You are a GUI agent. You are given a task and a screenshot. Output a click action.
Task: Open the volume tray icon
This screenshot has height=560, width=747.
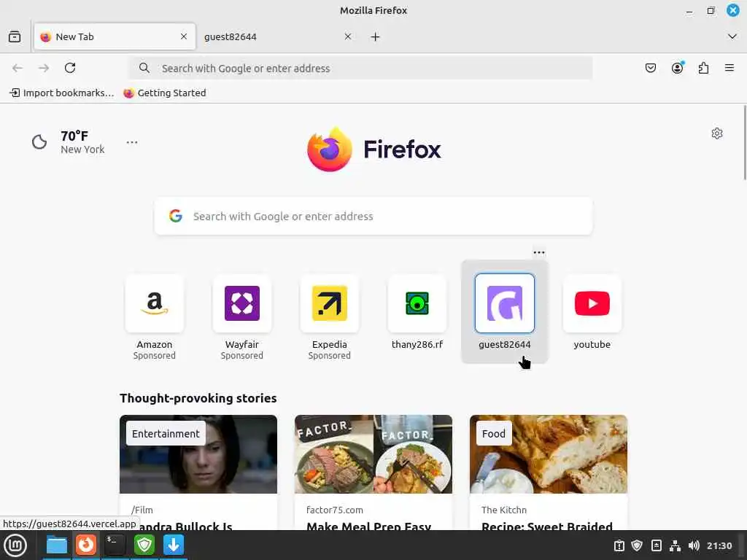[694, 545]
